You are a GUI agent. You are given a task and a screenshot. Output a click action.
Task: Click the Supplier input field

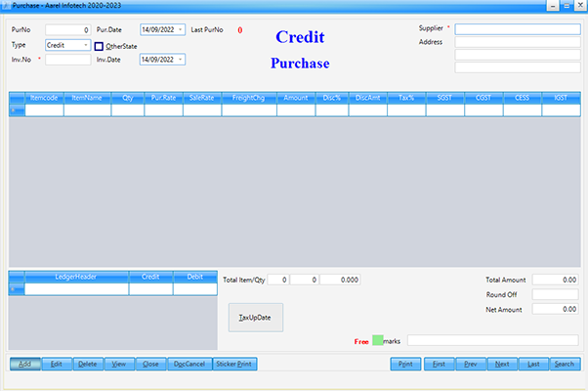517,29
